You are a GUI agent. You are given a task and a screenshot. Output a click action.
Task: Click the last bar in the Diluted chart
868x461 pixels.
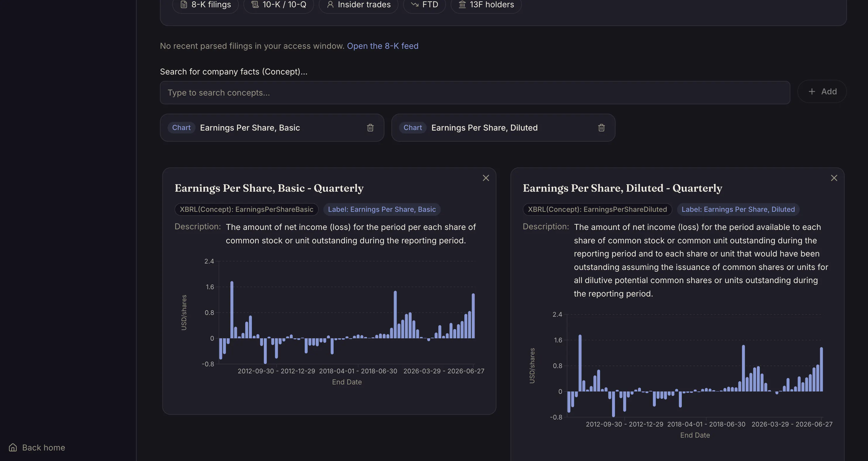pyautogui.click(x=822, y=369)
